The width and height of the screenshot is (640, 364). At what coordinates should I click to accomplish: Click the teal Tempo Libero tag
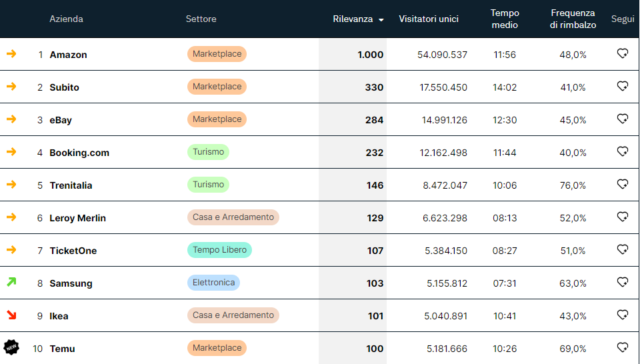coord(219,250)
